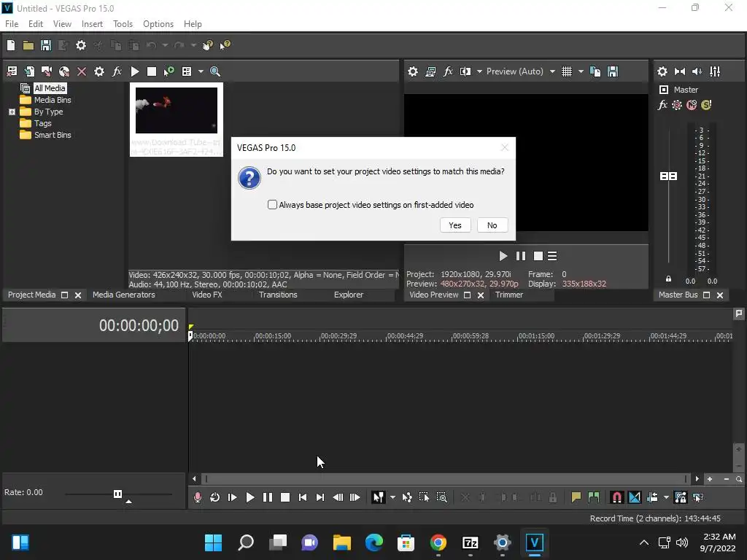This screenshot has height=560, width=747.
Task: Toggle Loop Playback in transport bar
Action: click(215, 497)
